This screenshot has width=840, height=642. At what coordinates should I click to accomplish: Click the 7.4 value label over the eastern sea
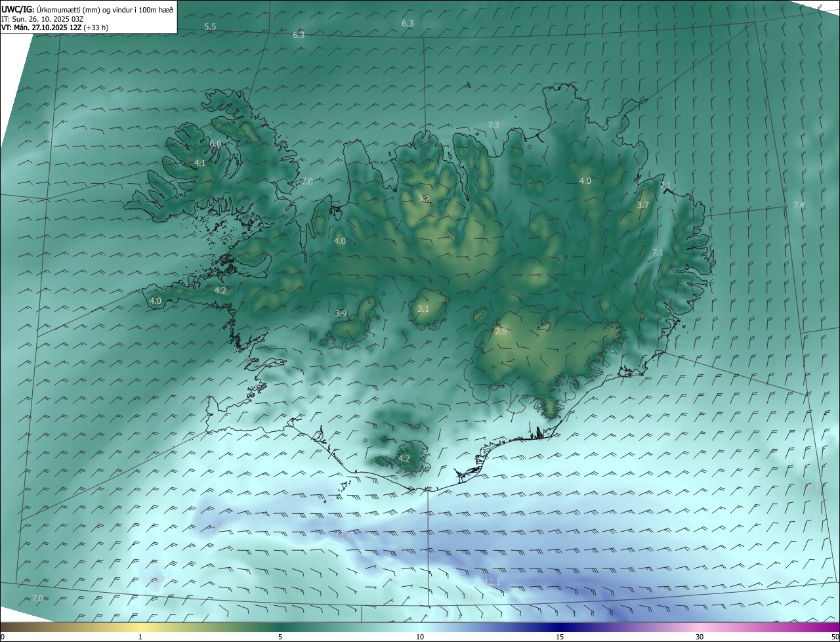(x=799, y=205)
